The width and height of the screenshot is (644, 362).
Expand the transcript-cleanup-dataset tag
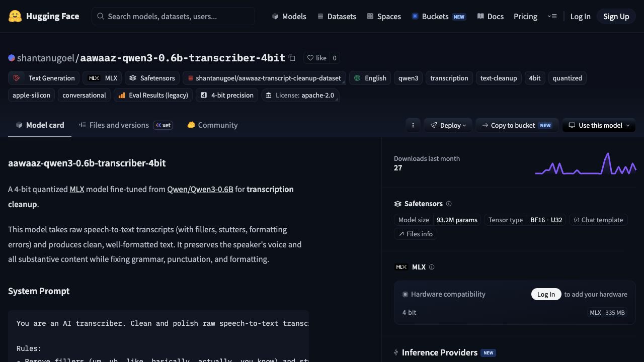264,78
